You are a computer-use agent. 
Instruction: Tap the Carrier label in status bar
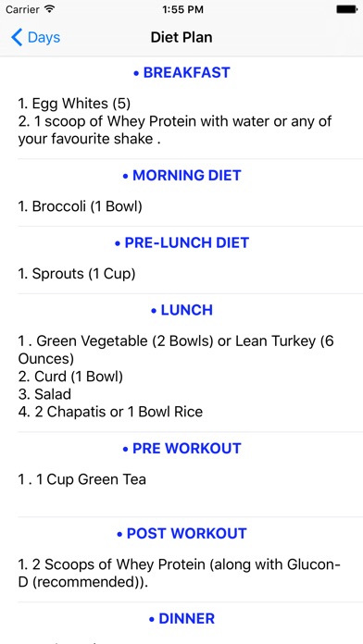pos(22,10)
